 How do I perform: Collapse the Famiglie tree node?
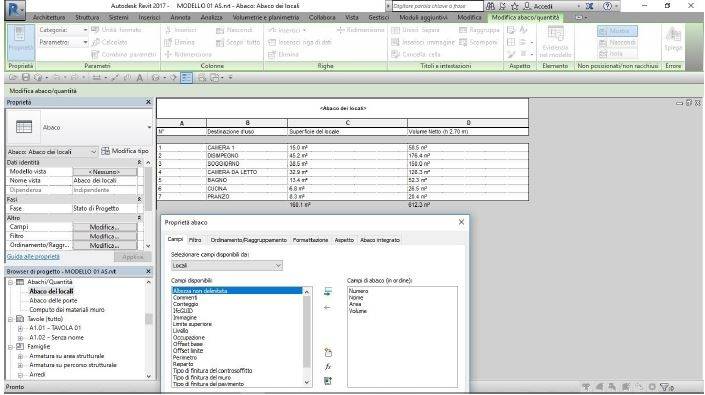(x=10, y=347)
